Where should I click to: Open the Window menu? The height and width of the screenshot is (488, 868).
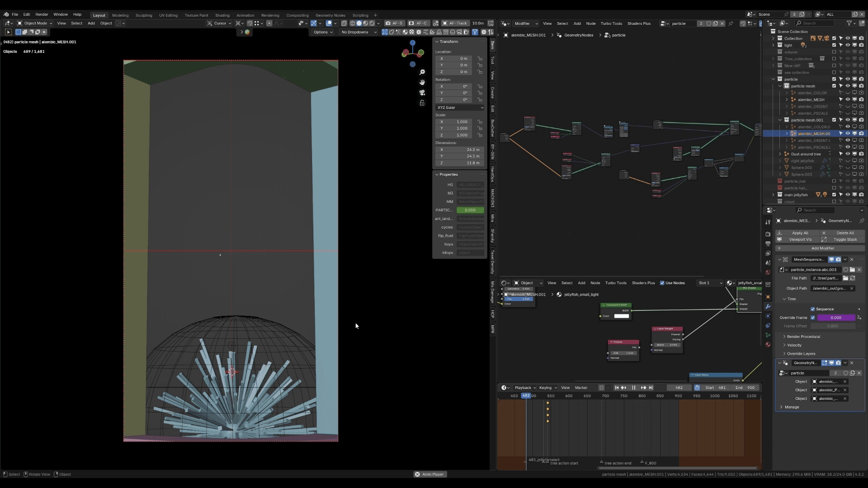[x=61, y=14]
